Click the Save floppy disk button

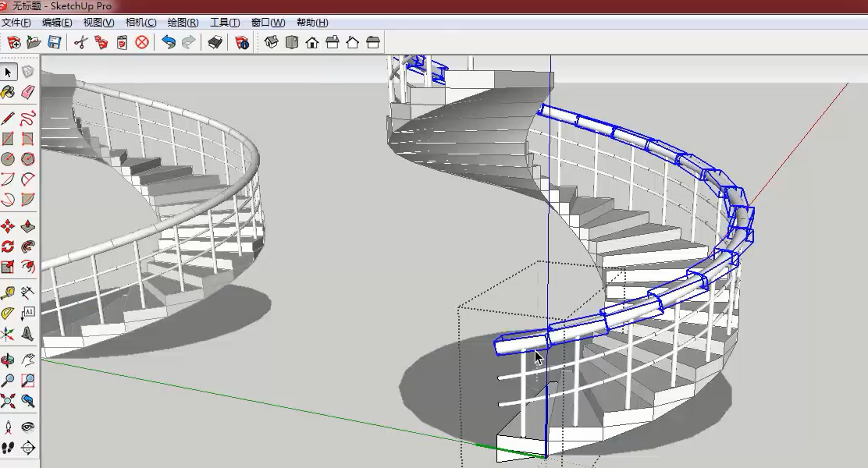pos(54,42)
